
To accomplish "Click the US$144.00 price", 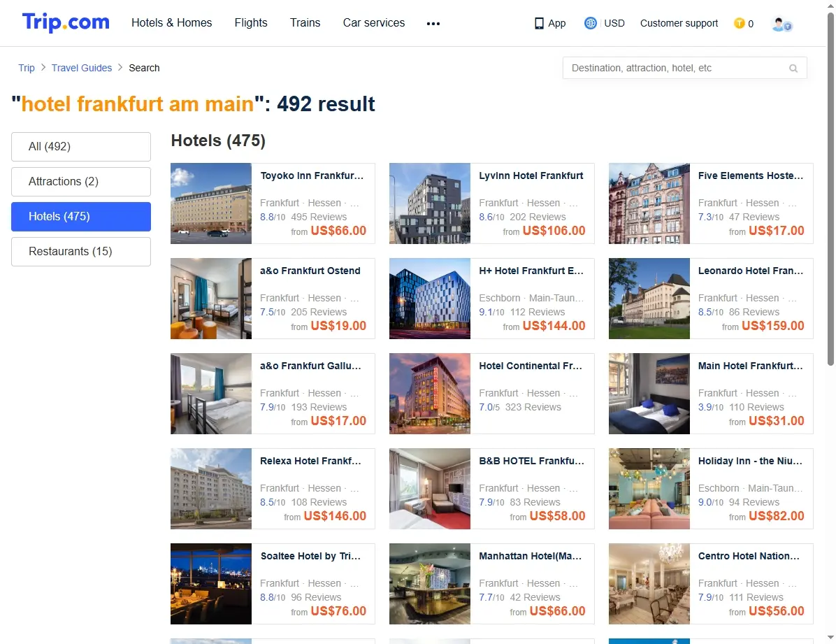I will click(554, 325).
